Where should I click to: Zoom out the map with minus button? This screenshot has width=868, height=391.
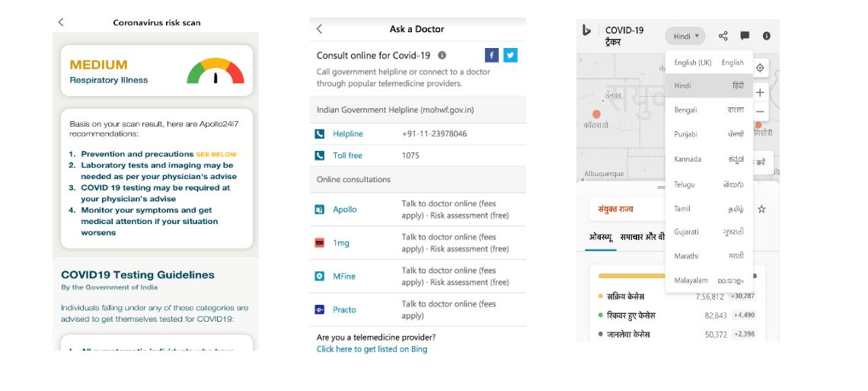pyautogui.click(x=761, y=112)
